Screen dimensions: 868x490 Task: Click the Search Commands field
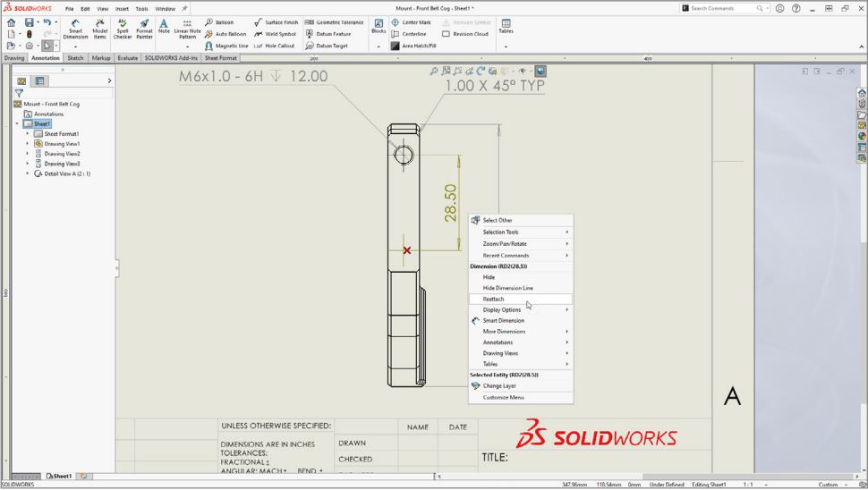point(725,8)
